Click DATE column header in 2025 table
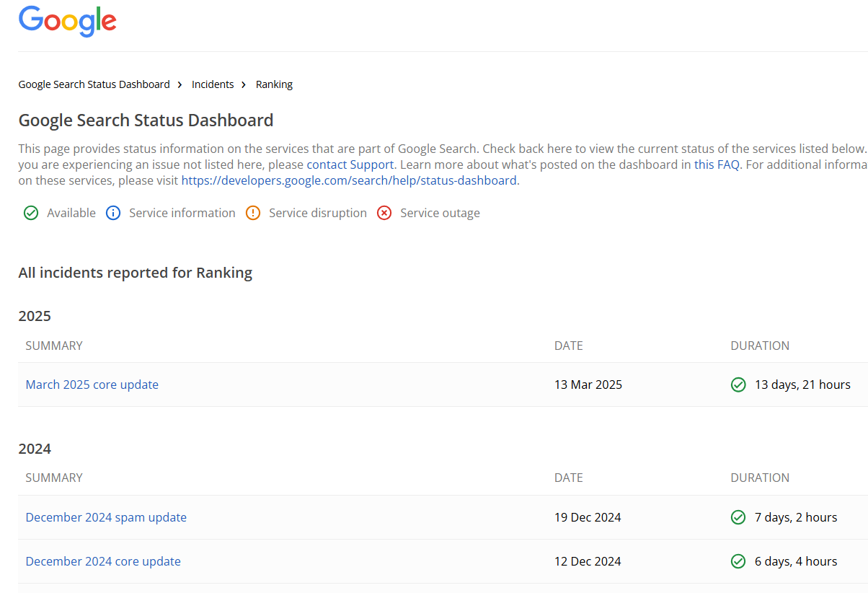868x593 pixels. (569, 346)
